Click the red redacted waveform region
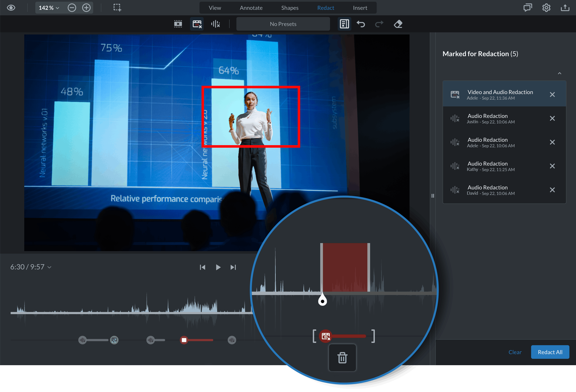This screenshot has width=576, height=392. coord(345,267)
